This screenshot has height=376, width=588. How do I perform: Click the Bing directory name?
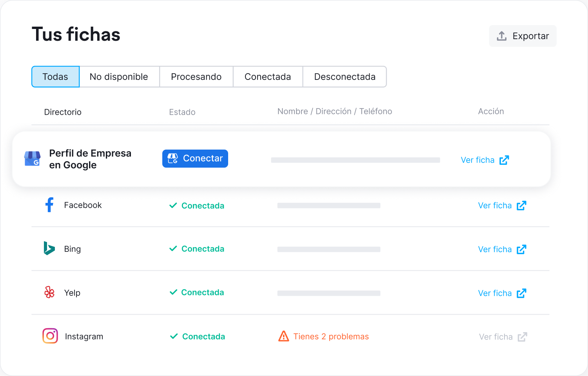(x=72, y=249)
